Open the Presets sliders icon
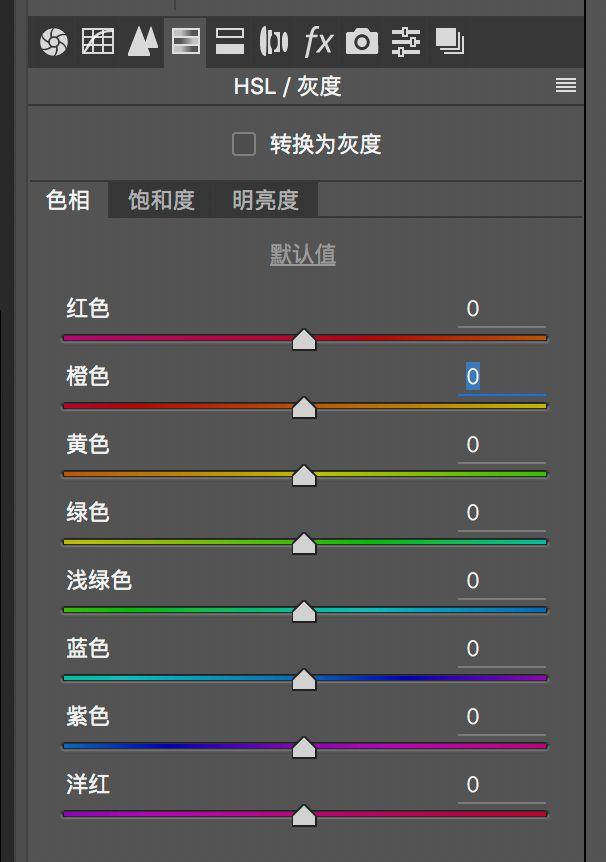Screen dimensions: 606x862 pos(406,42)
